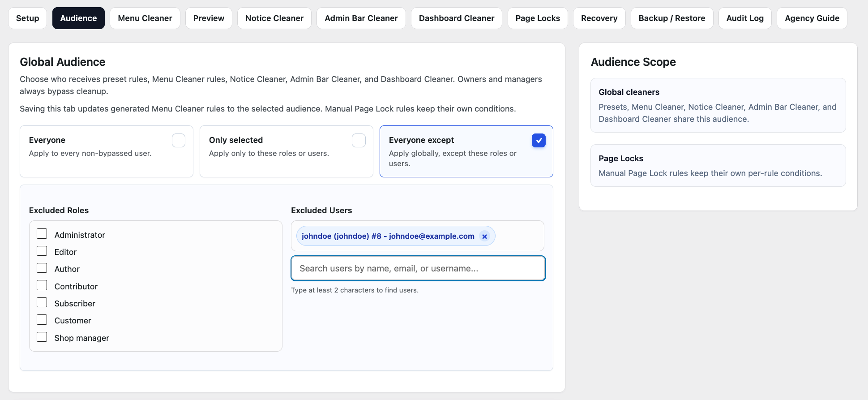Click the 'Type at least 2 characters' hint
Viewport: 868px width, 400px height.
(x=355, y=290)
